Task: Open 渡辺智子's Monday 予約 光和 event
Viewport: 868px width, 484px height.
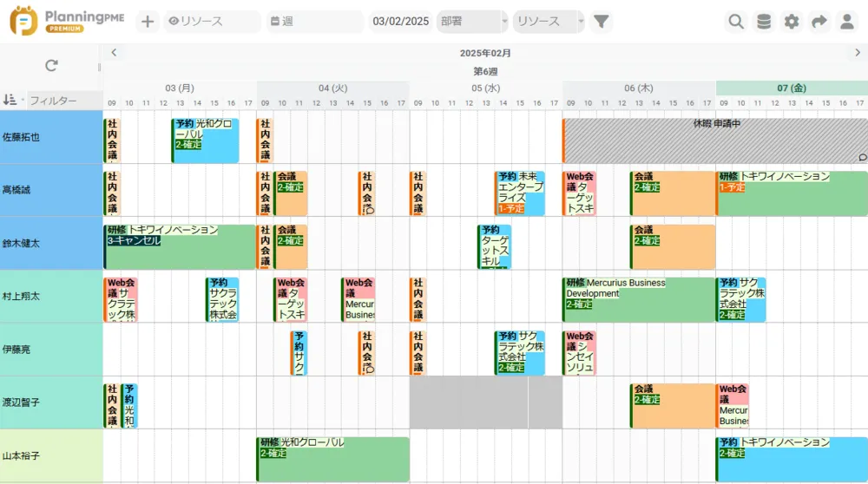Action: coord(129,406)
